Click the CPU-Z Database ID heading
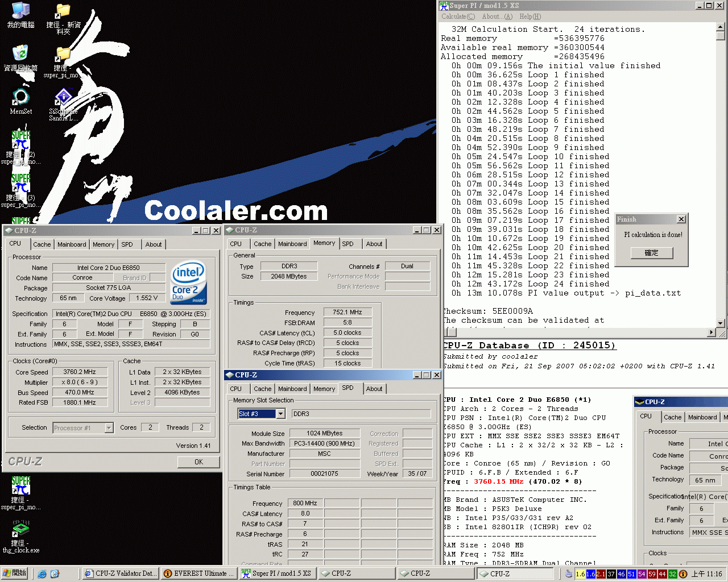The width and height of the screenshot is (728, 582). click(529, 346)
